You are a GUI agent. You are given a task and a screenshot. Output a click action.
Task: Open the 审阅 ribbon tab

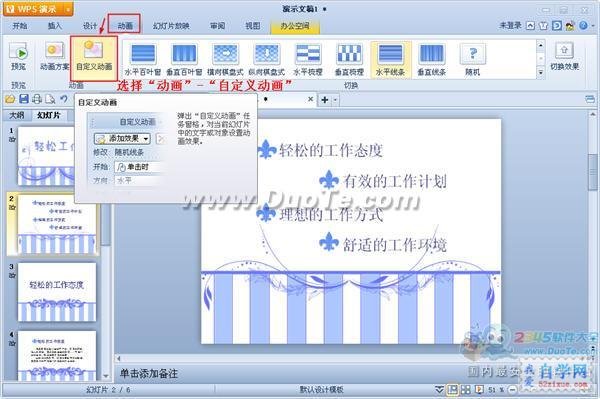[217, 26]
